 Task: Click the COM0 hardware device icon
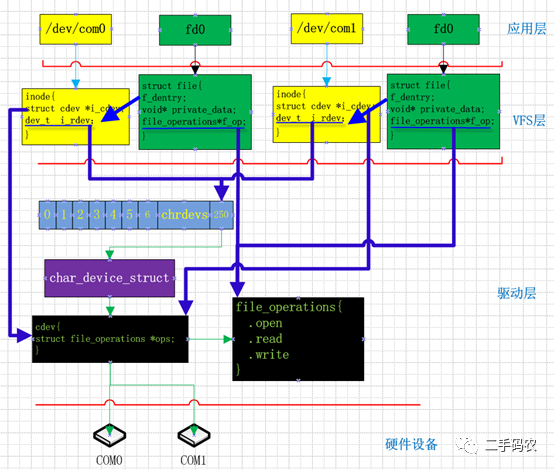[110, 435]
